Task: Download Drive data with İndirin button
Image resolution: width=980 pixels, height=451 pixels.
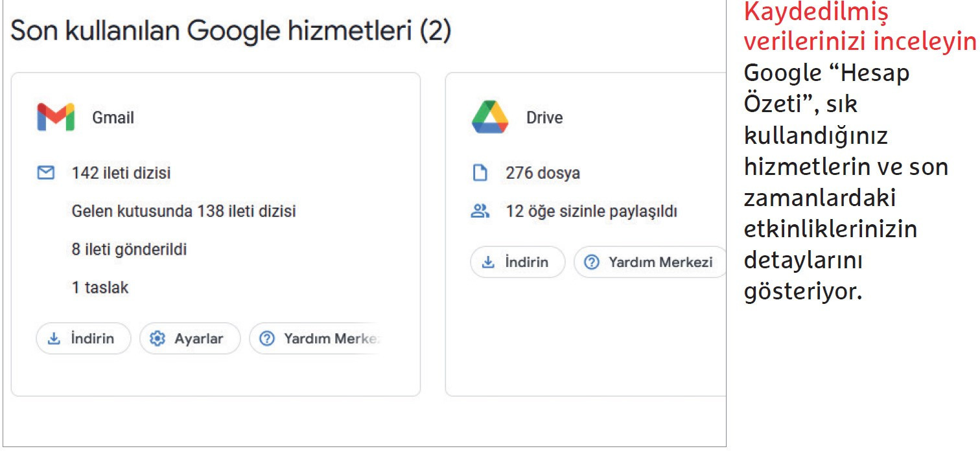Action: [518, 262]
